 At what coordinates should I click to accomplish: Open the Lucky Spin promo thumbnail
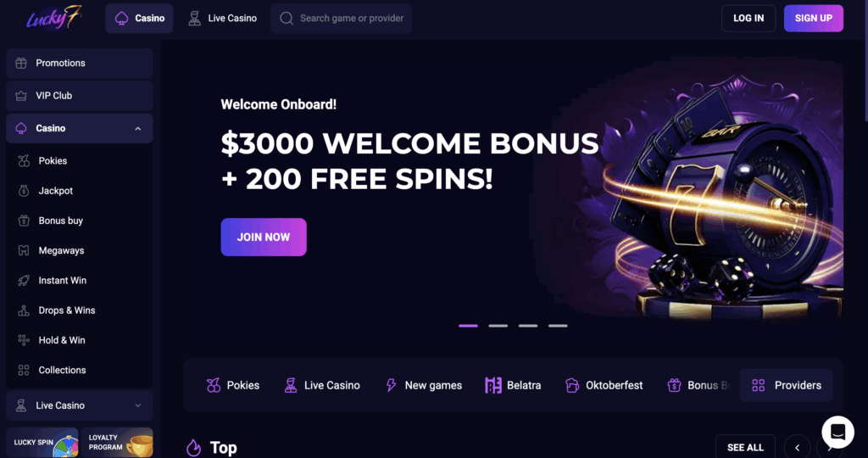(42, 443)
